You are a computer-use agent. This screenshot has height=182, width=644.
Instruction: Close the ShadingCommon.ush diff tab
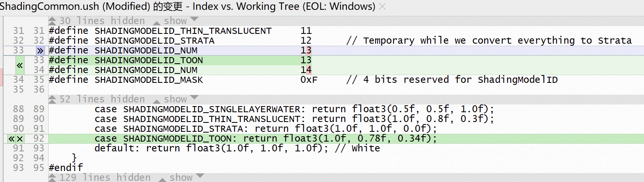382,7
